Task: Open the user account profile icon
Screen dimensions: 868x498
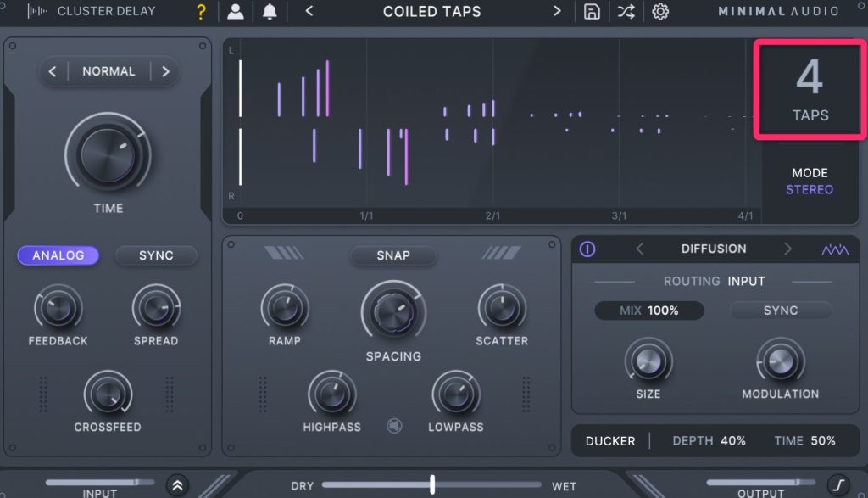Action: (236, 12)
